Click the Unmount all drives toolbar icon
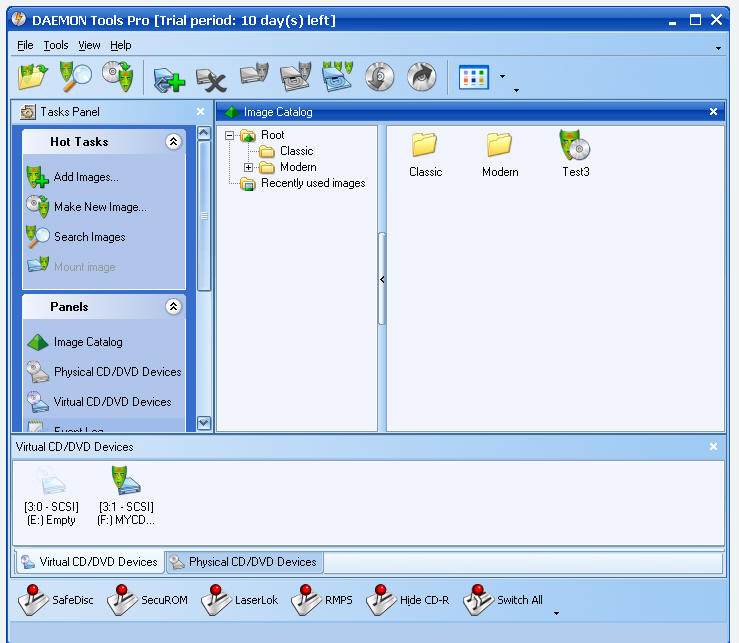Screen dimensions: 739x643 [x=337, y=75]
